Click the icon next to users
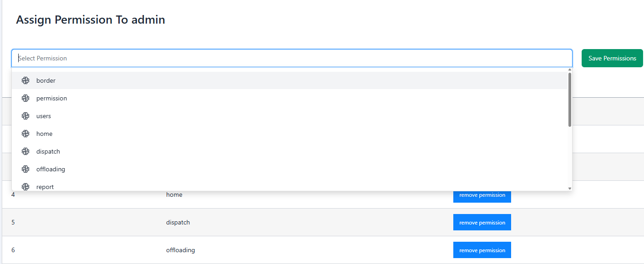This screenshot has height=264, width=644. [x=25, y=116]
